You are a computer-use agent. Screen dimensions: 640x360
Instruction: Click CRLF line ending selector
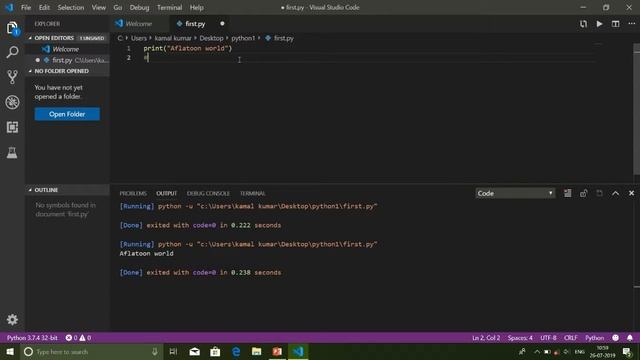point(571,338)
